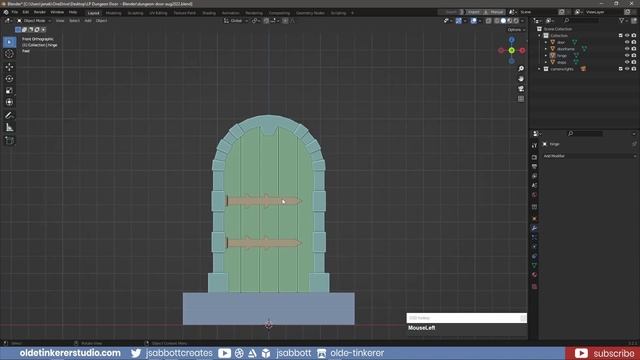Open the Object Mode dropdown
The height and width of the screenshot is (360, 640).
point(34,20)
